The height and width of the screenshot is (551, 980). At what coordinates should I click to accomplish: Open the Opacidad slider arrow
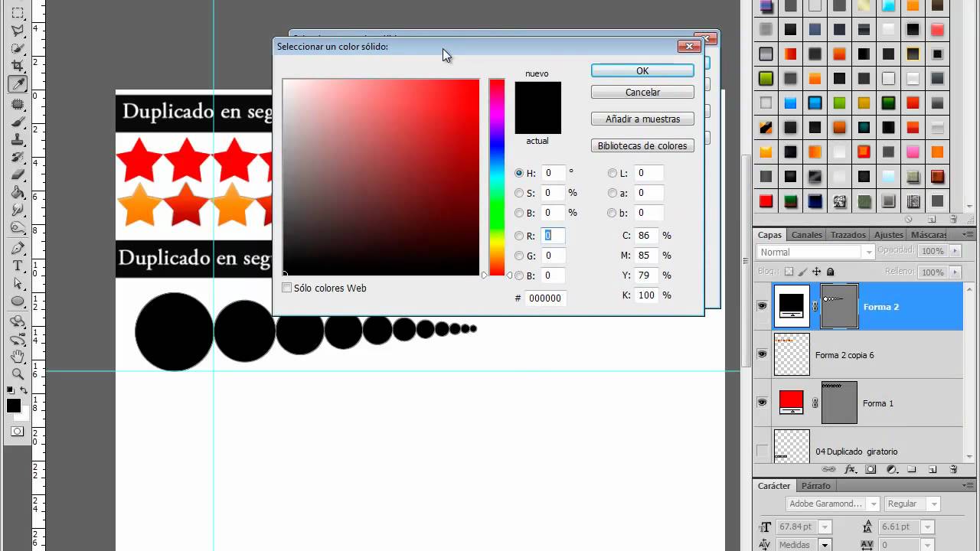pos(954,251)
